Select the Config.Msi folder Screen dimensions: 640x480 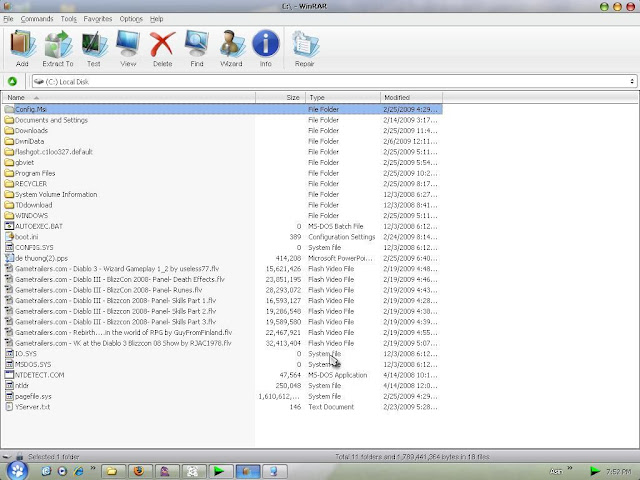222,109
